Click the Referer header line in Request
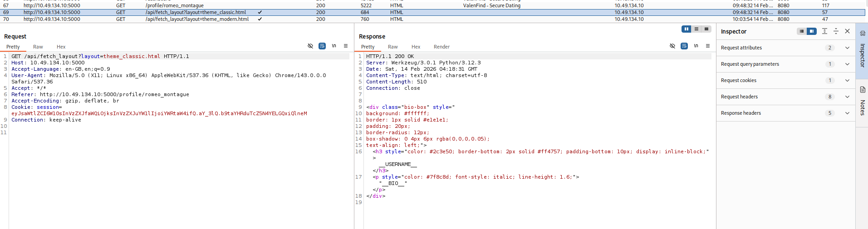Viewport: 868px width, 229px height. [100, 94]
